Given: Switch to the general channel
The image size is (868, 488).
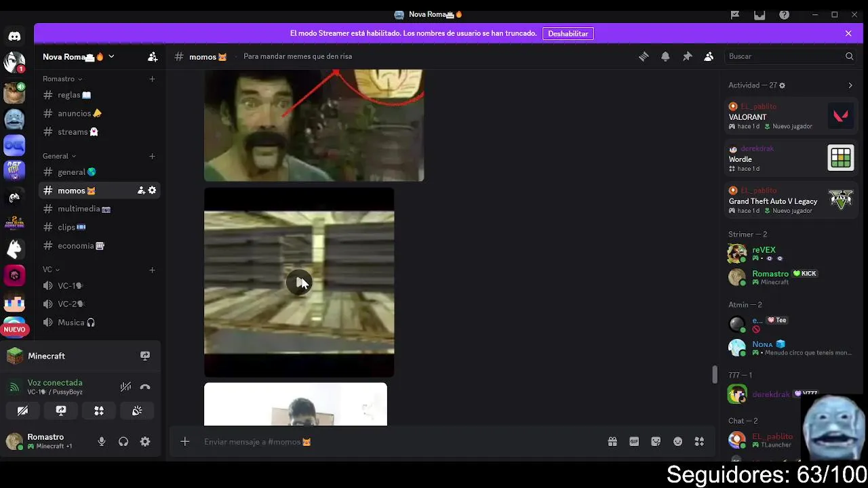Looking at the screenshot, I should tap(99, 172).
